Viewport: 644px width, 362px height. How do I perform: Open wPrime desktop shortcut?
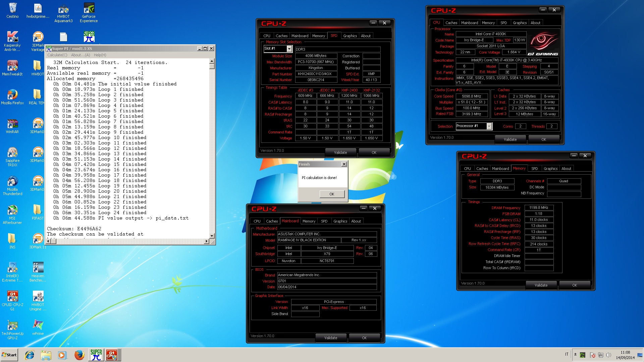(38, 327)
